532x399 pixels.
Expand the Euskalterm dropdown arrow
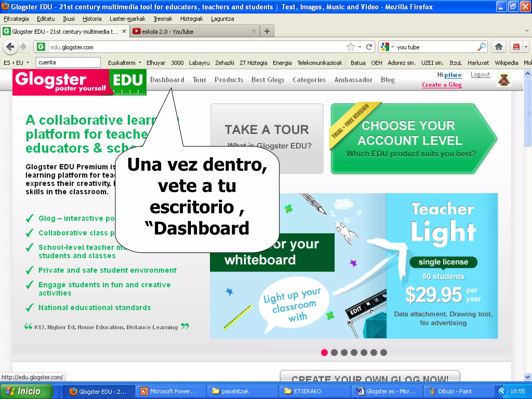click(x=140, y=63)
